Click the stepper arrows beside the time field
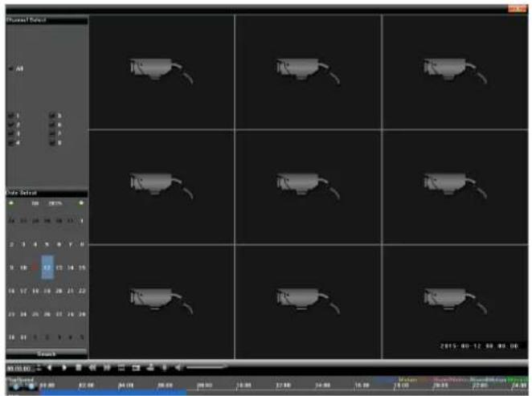The width and height of the screenshot is (532, 396). (39, 368)
